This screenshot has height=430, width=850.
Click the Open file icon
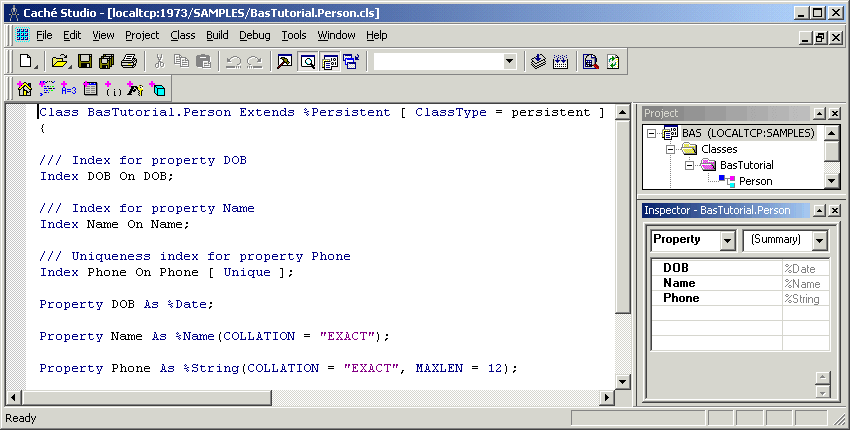(x=59, y=61)
